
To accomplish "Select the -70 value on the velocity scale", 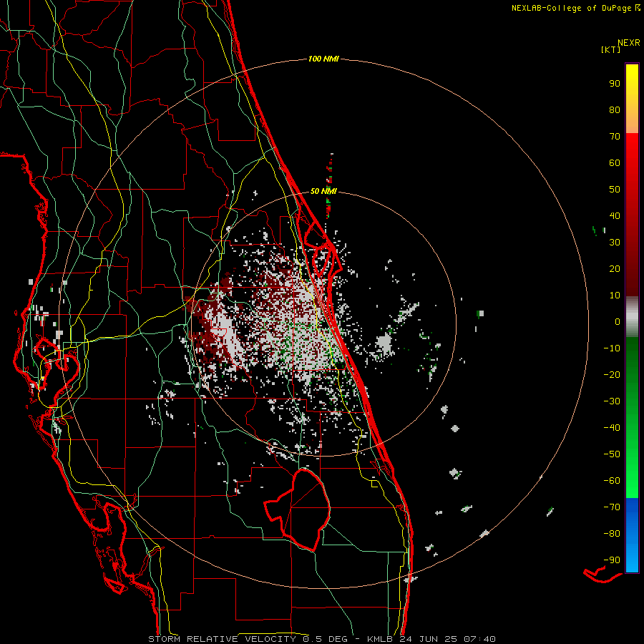I will tap(612, 507).
